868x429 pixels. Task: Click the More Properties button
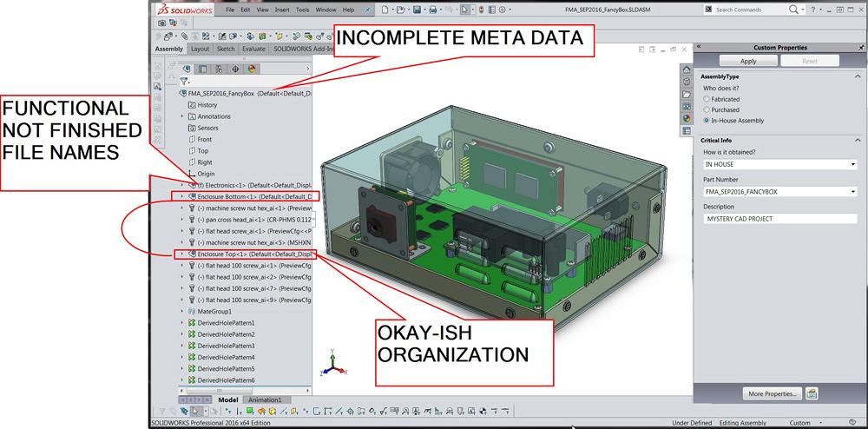point(773,393)
